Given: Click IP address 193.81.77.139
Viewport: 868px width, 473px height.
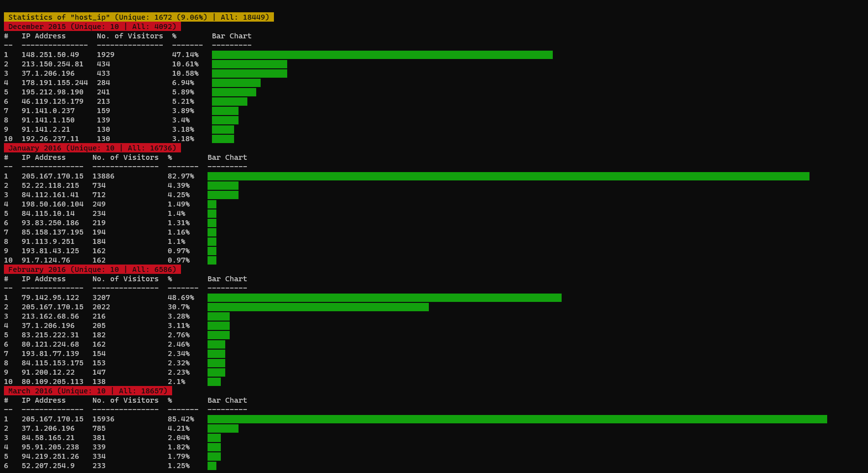Looking at the screenshot, I should click(x=50, y=354).
